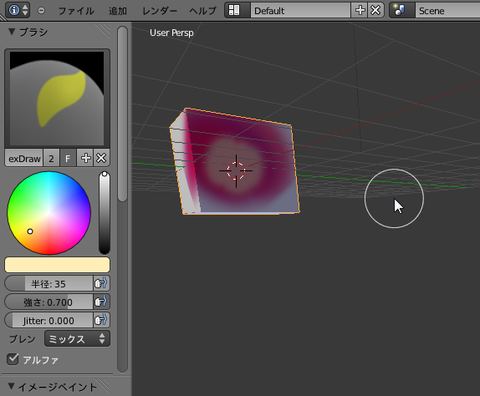Click the User Persp viewport label
480x396 pixels.
click(x=171, y=33)
